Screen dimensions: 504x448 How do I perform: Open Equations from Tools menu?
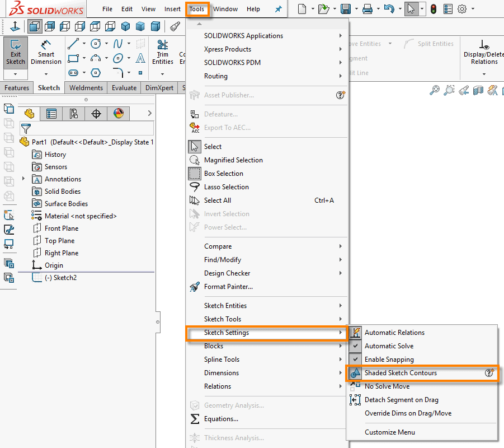(x=221, y=419)
